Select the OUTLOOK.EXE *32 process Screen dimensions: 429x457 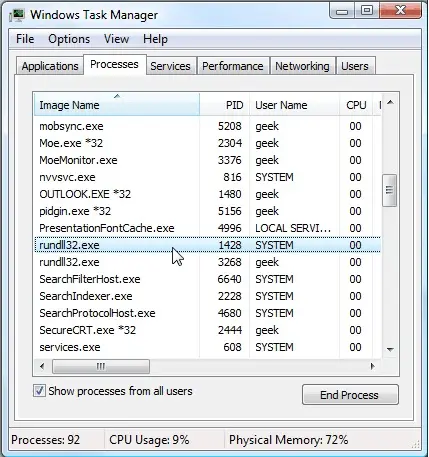point(207,194)
